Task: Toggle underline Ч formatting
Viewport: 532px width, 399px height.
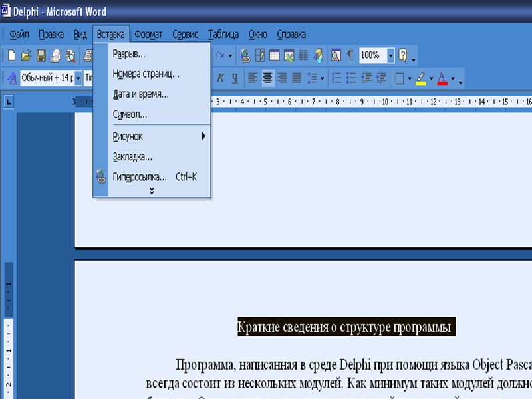Action: [235, 78]
